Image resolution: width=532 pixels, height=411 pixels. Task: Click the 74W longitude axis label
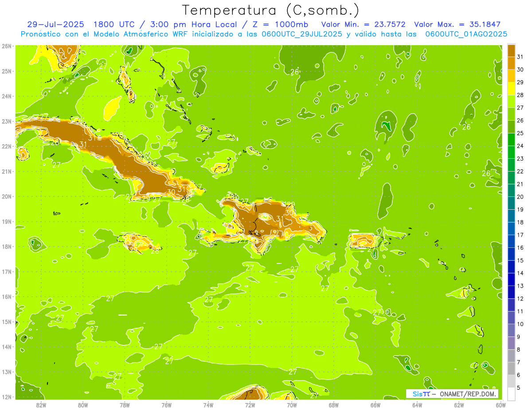[x=208, y=405]
